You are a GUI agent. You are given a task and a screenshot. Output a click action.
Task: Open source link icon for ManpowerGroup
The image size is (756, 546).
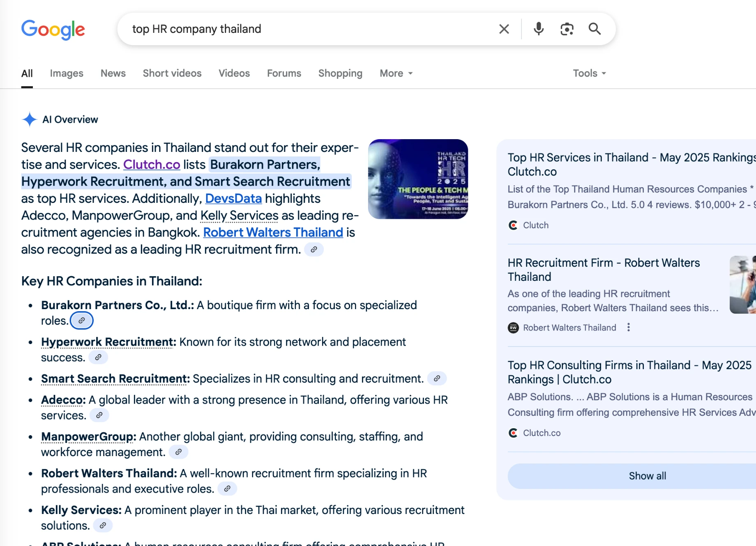coord(179,452)
